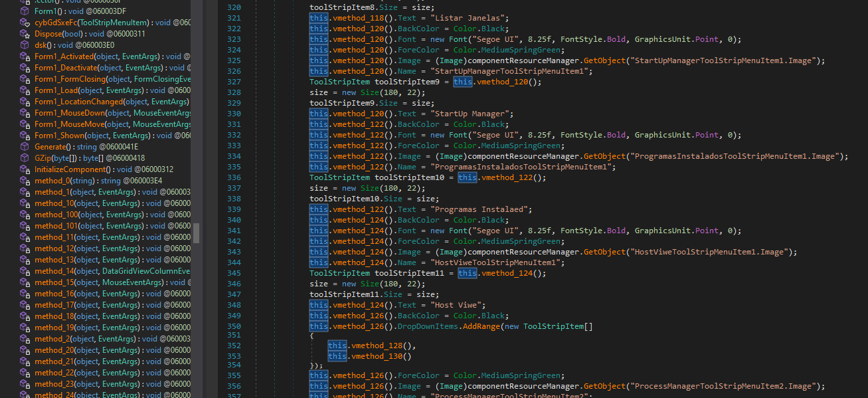This screenshot has height=398, width=868.
Task: Select method_0(string) in the tree
Action: (x=52, y=181)
